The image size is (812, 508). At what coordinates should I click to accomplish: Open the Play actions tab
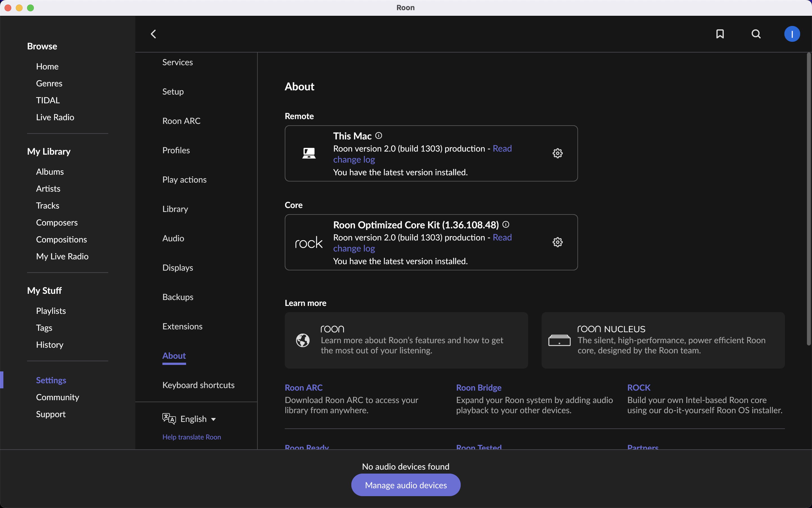(184, 180)
